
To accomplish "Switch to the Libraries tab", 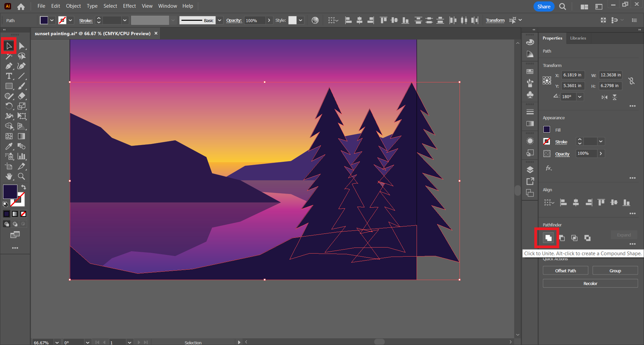I will pos(578,38).
